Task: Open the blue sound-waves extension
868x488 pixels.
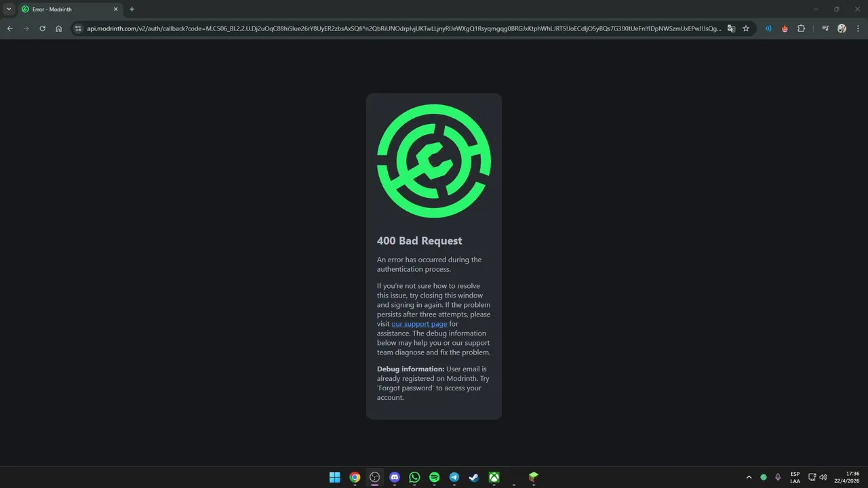Action: pyautogui.click(x=768, y=28)
